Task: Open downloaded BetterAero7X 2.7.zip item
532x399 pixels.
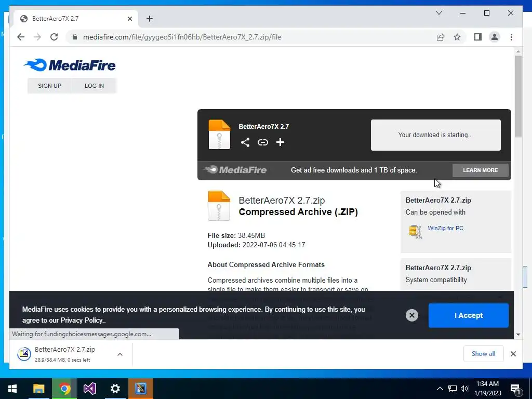Action: (x=64, y=354)
